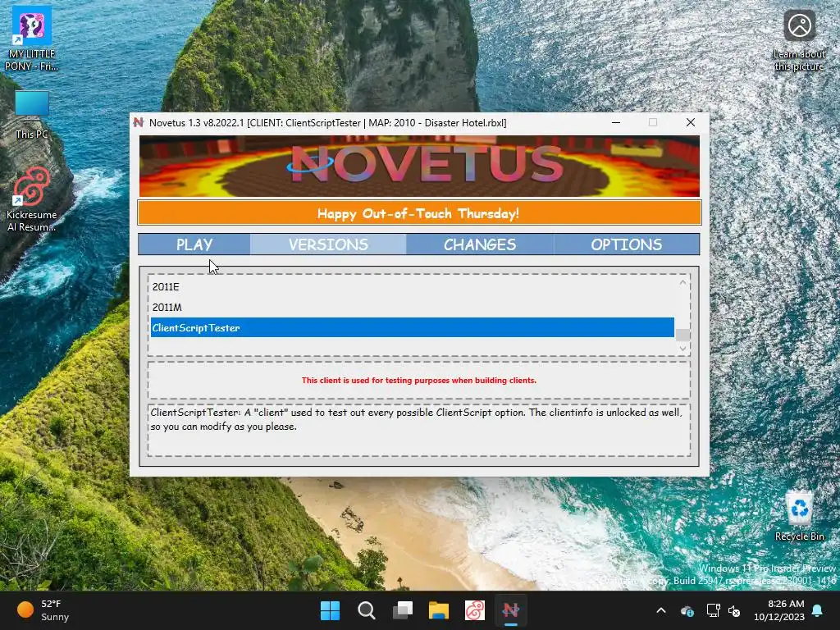840x630 pixels.
Task: Switch to the VERSIONS tab
Action: tap(328, 244)
